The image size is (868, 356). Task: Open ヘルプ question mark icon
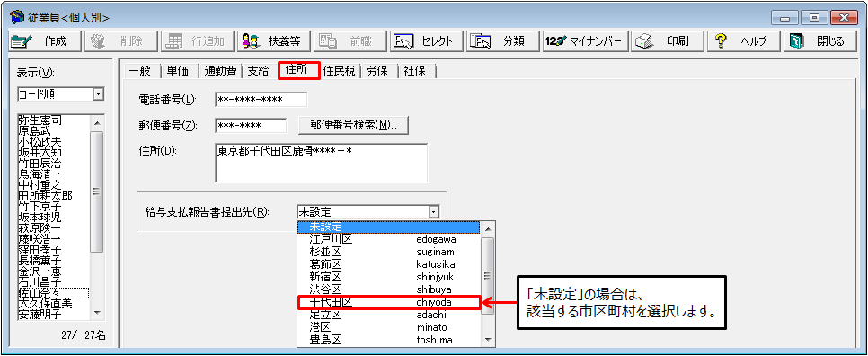pyautogui.click(x=721, y=41)
